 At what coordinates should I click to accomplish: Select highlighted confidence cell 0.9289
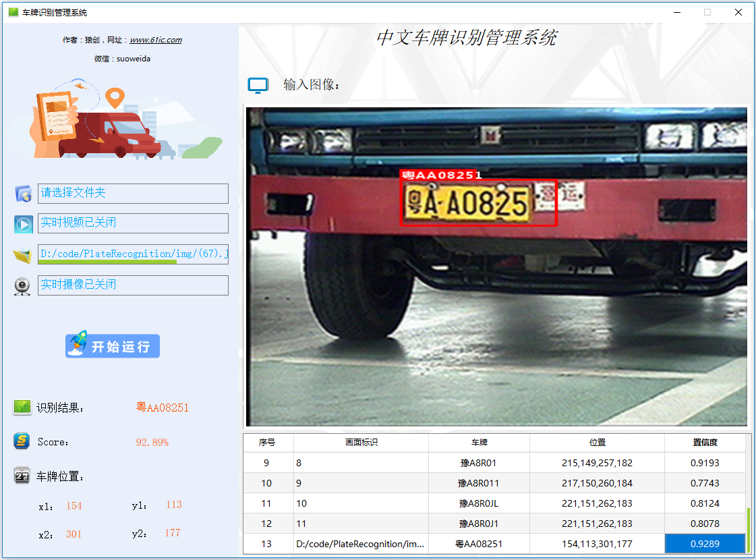click(705, 544)
